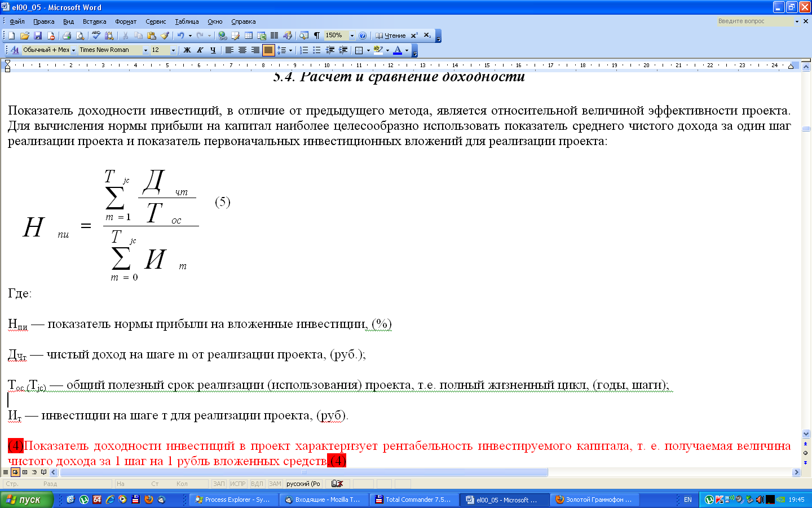Click the Open file folder icon
Screen dimensions: 812x508
[x=25, y=36]
